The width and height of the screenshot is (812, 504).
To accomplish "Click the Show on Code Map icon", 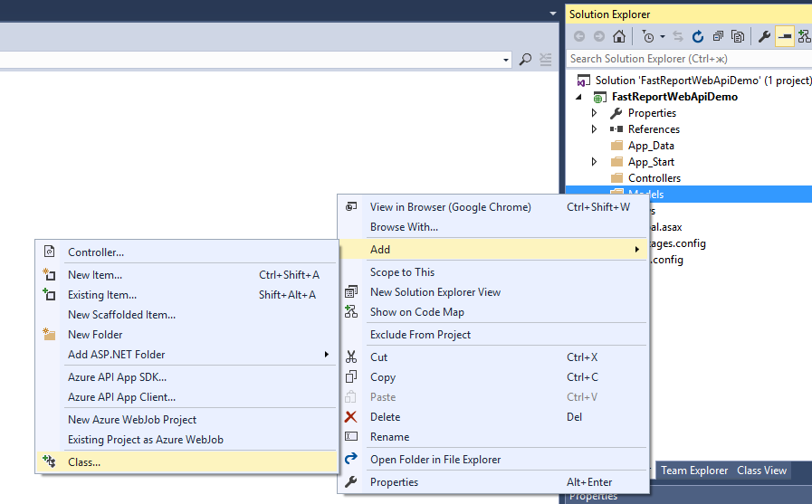I will pyautogui.click(x=350, y=311).
